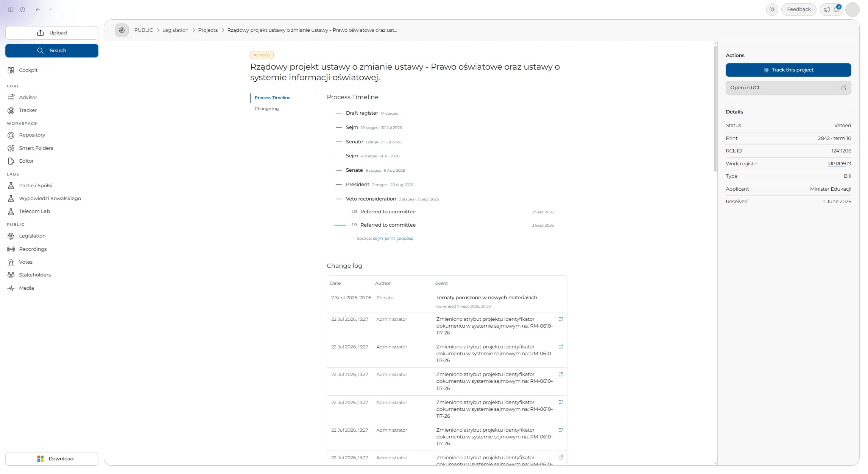Open the project in RCL
Viewport: 868px width, 474px height.
coord(788,88)
